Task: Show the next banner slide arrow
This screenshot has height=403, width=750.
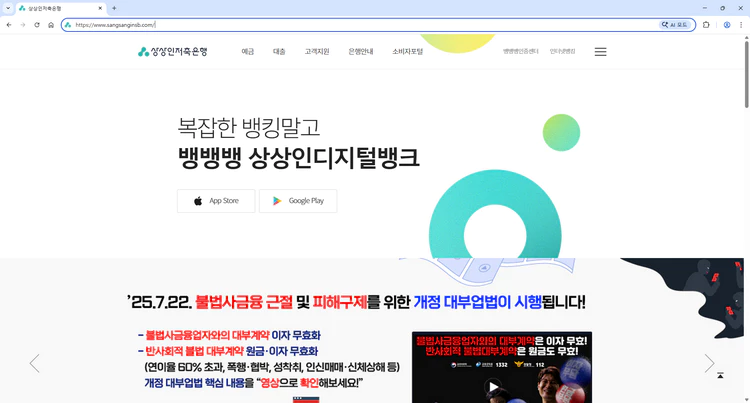Action: click(x=709, y=363)
